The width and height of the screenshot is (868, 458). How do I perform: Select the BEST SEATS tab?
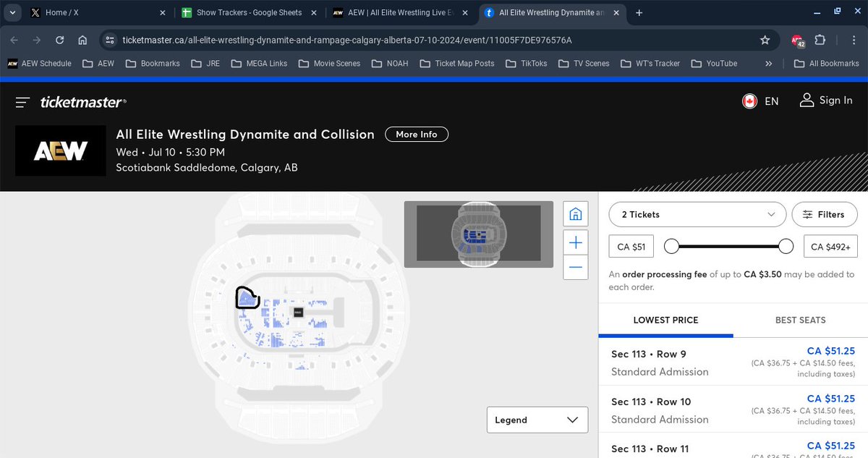click(800, 320)
